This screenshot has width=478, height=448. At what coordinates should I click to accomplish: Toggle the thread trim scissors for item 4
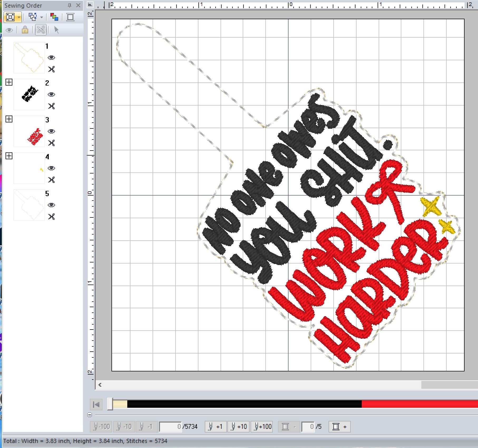51,180
